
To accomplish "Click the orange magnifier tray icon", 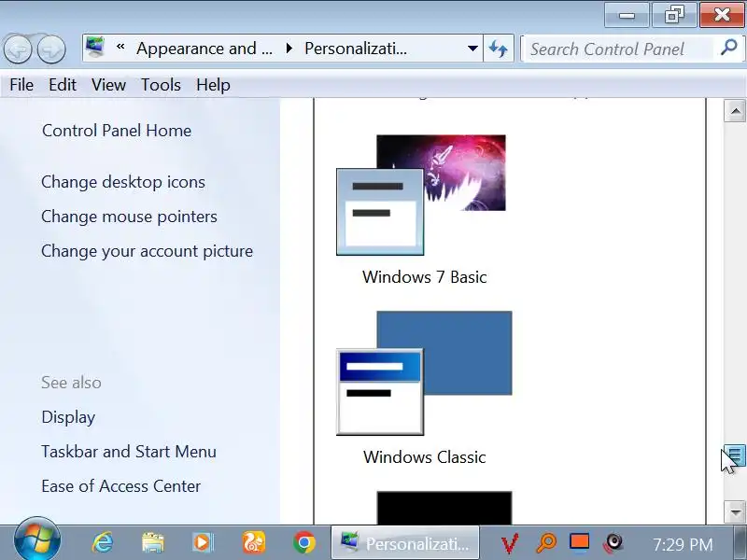I will pyautogui.click(x=546, y=543).
